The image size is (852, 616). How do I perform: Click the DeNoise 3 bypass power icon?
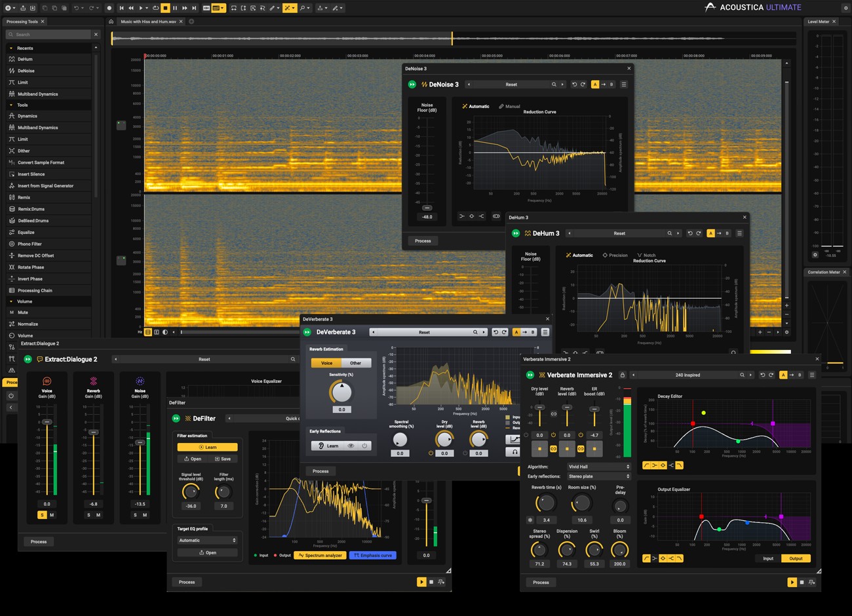[x=412, y=85]
